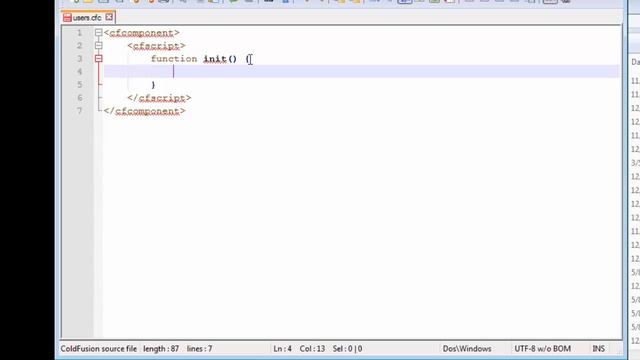
Task: Click the opening brace after init()
Action: 248,59
